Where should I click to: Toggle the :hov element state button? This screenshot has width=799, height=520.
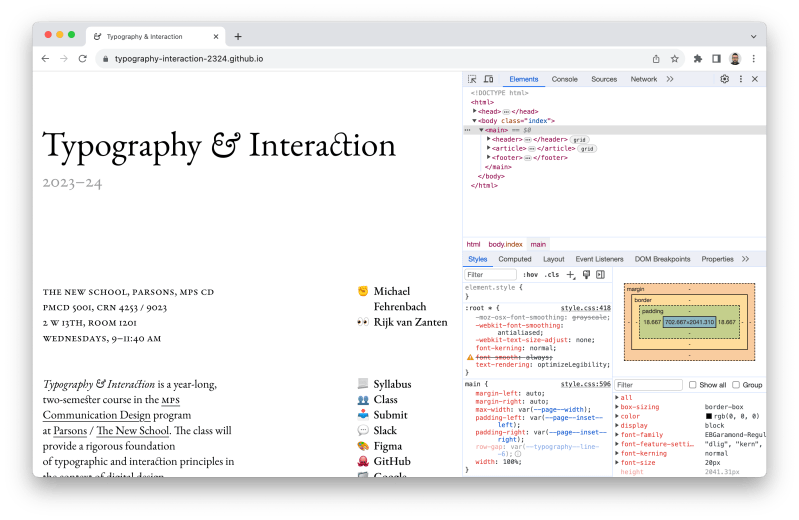[x=530, y=275]
